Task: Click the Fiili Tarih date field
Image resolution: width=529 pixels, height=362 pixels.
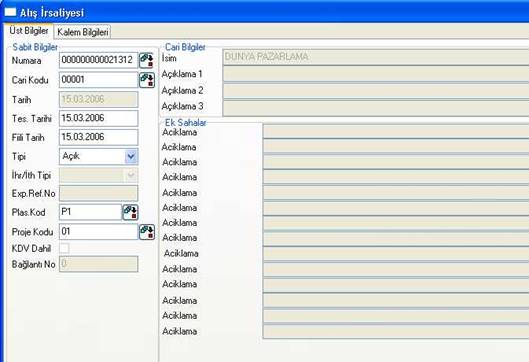Action: point(99,137)
